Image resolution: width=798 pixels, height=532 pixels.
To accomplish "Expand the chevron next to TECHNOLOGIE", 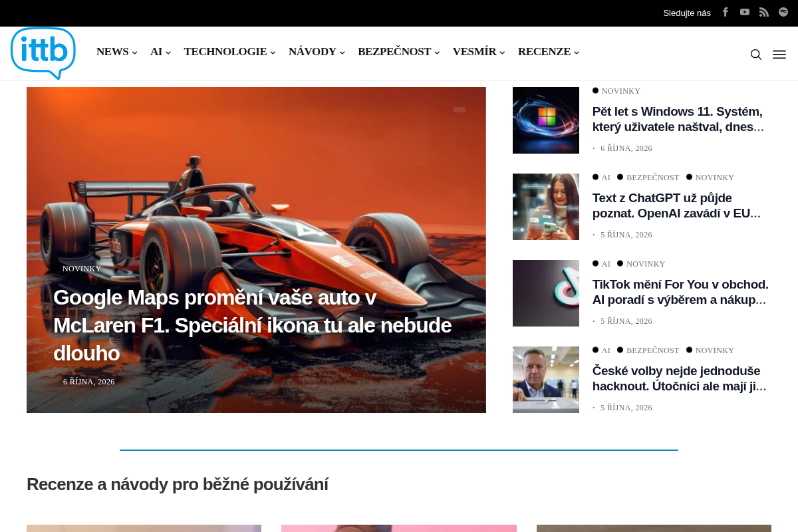I will coord(273,53).
